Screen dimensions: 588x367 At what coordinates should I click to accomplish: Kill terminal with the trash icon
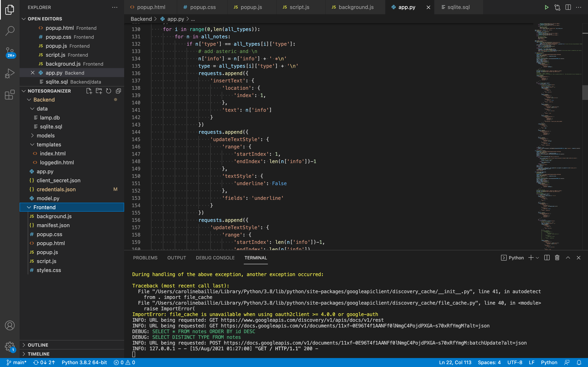pos(557,258)
